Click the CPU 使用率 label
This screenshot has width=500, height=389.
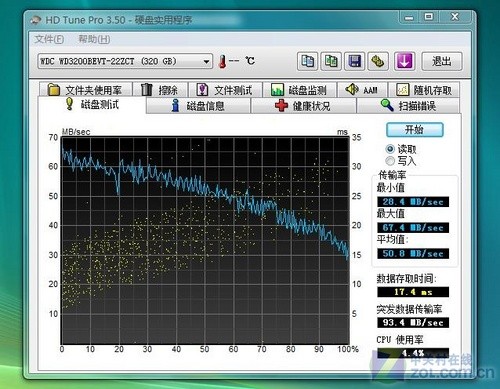pos(400,340)
